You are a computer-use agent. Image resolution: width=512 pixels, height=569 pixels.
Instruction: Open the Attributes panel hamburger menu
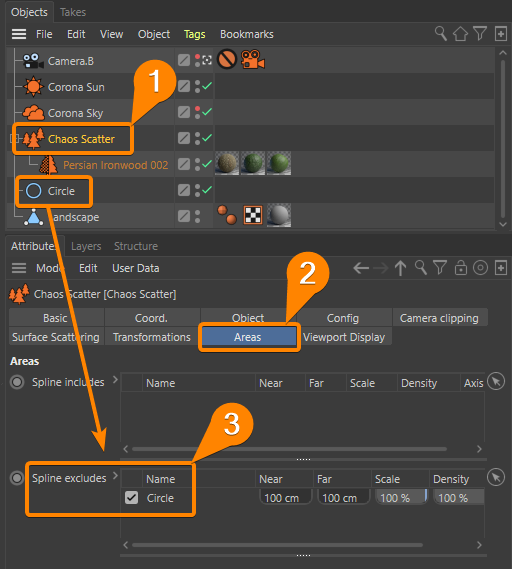tap(19, 268)
